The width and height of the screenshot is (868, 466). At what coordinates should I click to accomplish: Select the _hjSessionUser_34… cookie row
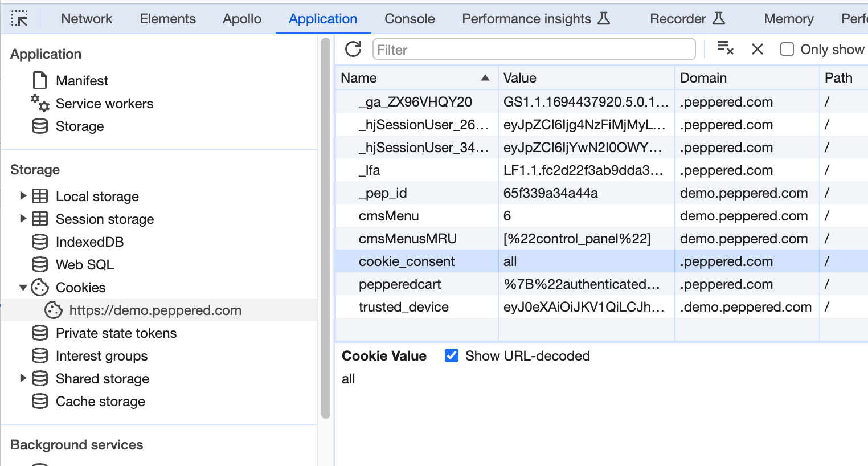tap(602, 148)
